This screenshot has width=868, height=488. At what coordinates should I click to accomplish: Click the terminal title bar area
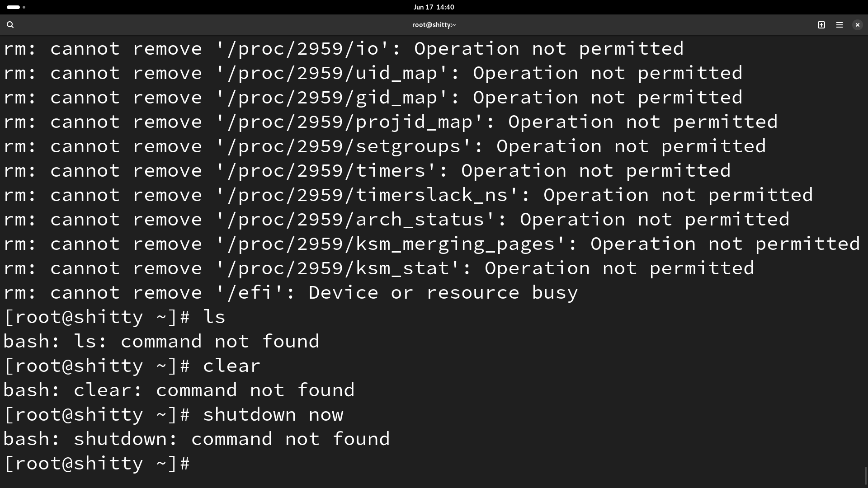tap(434, 24)
